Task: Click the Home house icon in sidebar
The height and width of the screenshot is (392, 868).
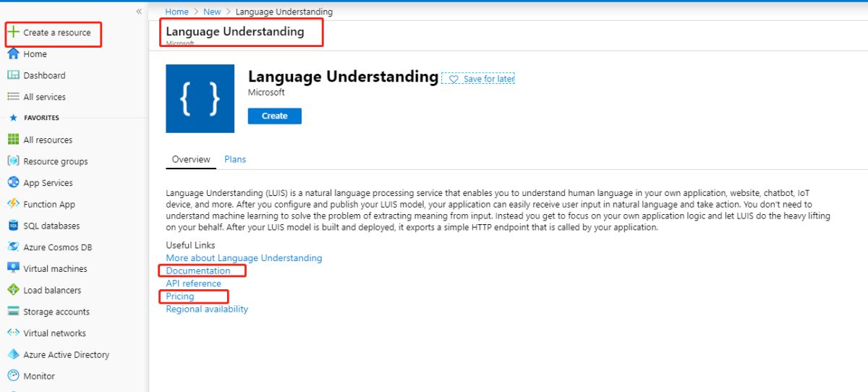Action: click(13, 54)
